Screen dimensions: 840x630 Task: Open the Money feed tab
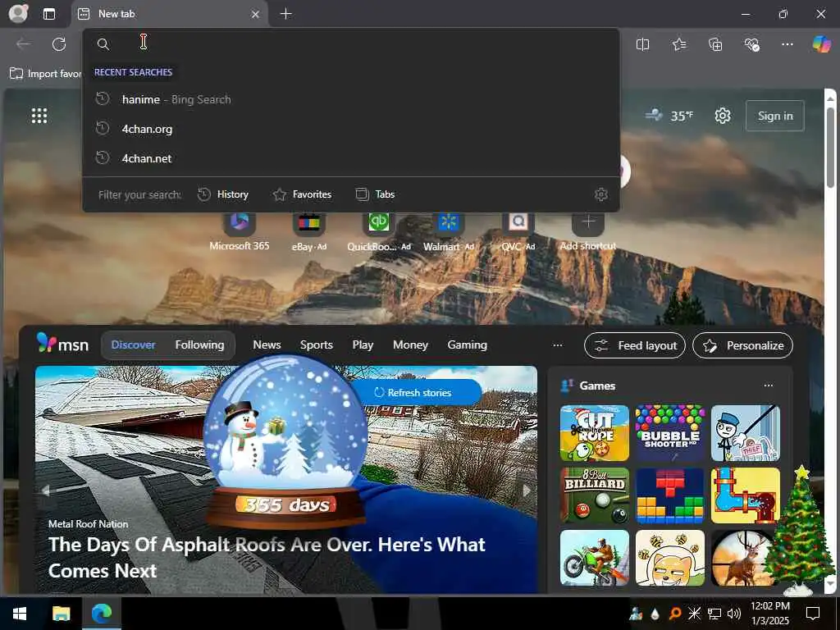point(410,345)
